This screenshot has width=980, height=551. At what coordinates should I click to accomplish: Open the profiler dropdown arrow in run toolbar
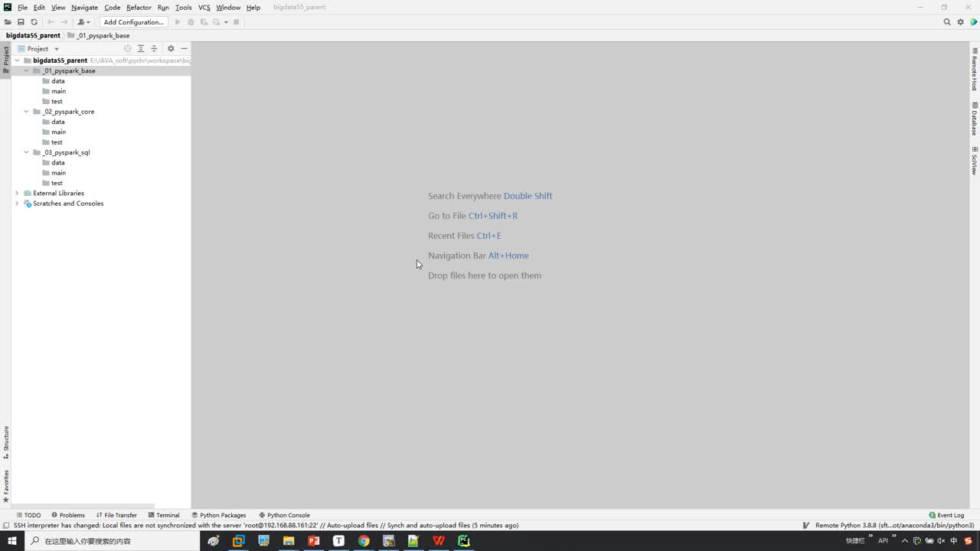[226, 22]
